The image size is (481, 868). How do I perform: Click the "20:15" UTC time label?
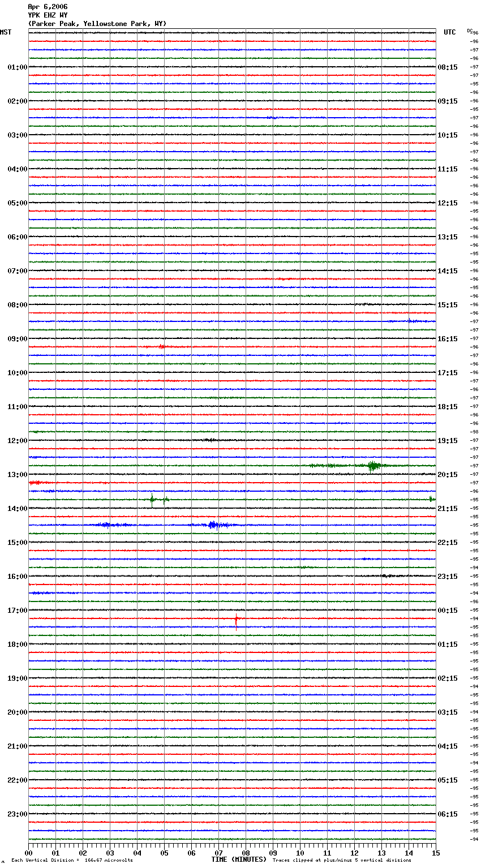click(x=448, y=475)
